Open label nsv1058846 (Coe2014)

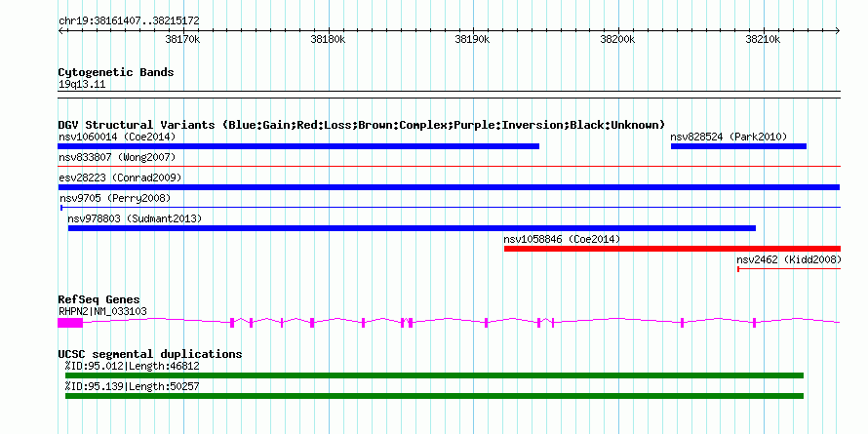pyautogui.click(x=562, y=239)
